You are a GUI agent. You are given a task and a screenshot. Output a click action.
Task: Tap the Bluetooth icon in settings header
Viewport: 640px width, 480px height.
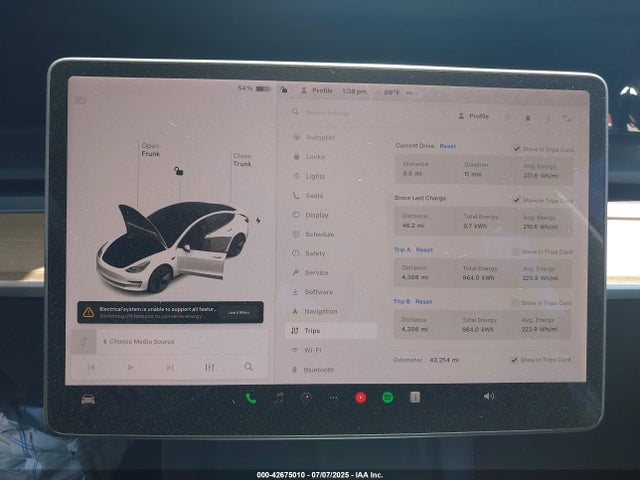click(x=548, y=119)
